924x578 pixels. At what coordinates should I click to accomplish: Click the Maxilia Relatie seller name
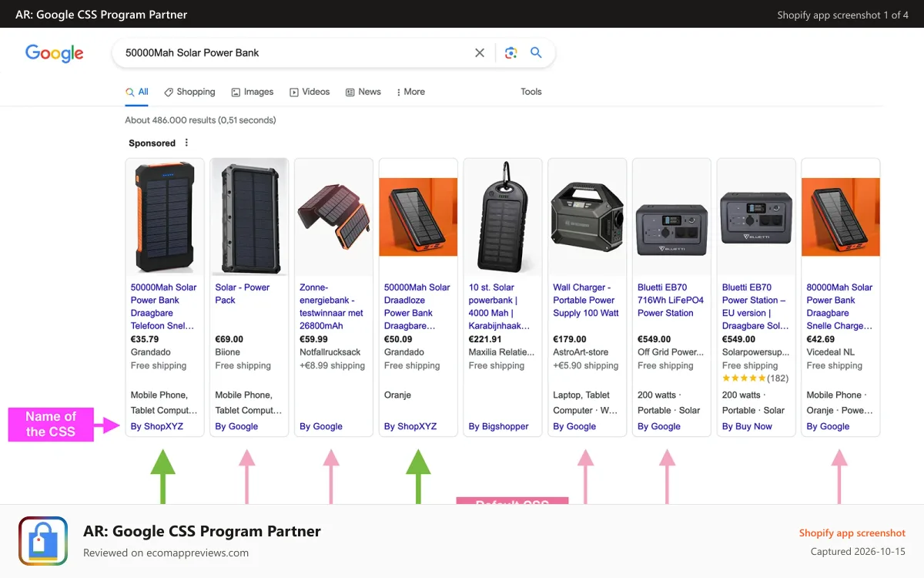(500, 352)
